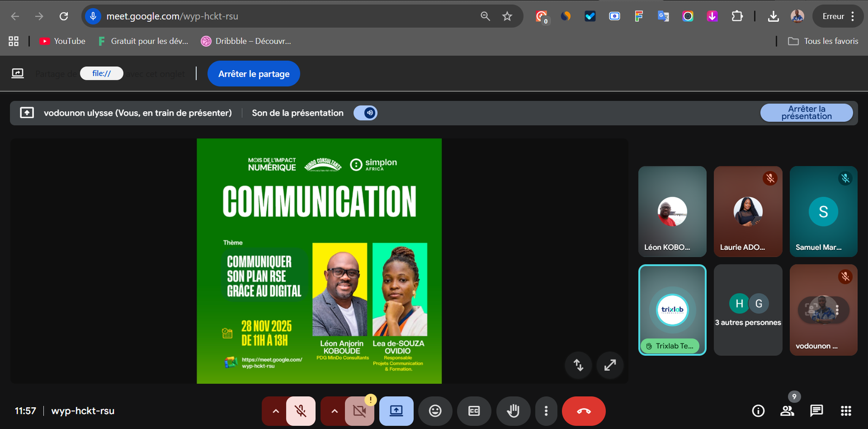Raise your hand in the meeting
The image size is (868, 429).
(x=513, y=411)
